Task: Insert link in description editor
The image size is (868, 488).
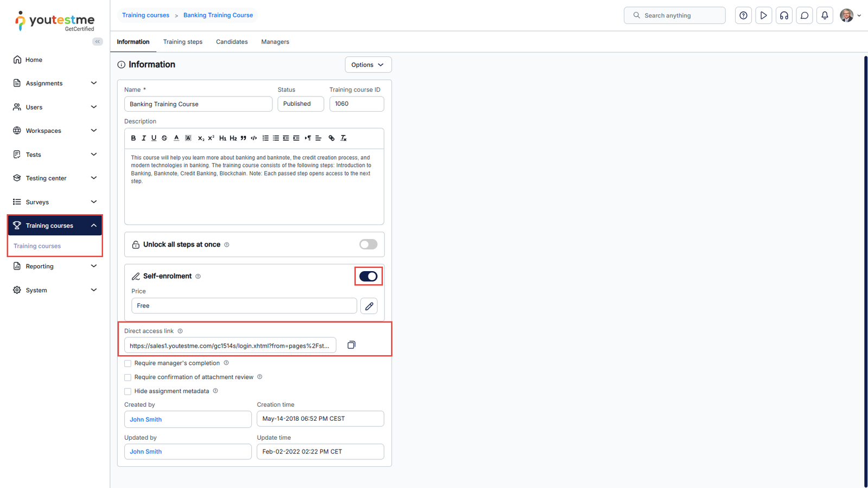Action: (x=331, y=138)
